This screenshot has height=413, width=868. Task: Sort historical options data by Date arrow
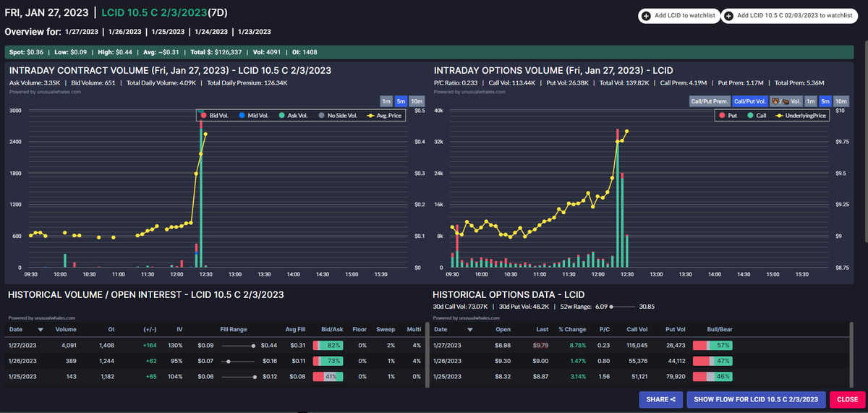(471, 328)
